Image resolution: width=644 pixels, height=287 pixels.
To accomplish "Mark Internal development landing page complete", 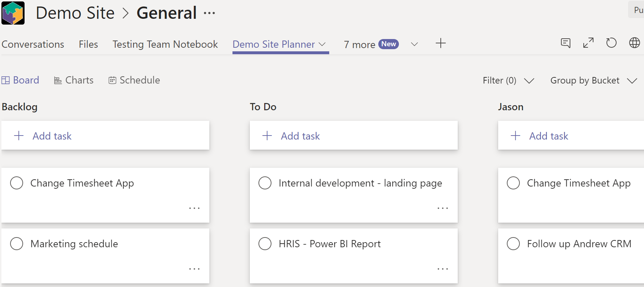I will point(265,183).
